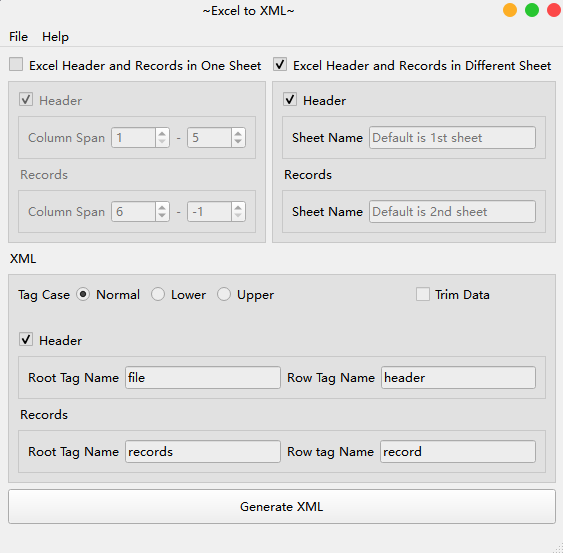Focus the Records Sheet Name input field

452,212
